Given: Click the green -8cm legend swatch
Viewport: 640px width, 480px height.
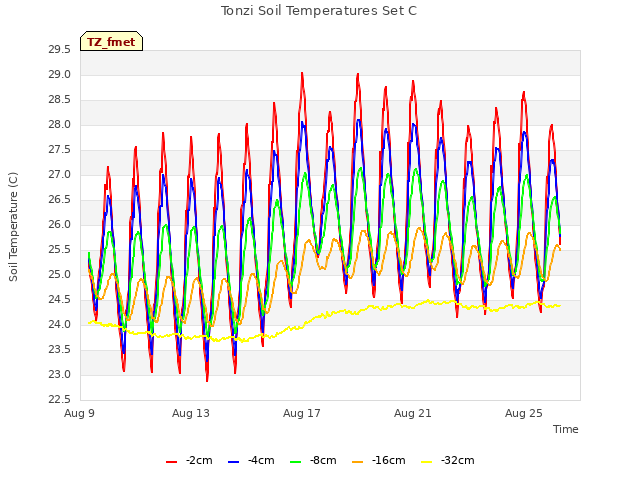Looking at the screenshot, I should [296, 462].
